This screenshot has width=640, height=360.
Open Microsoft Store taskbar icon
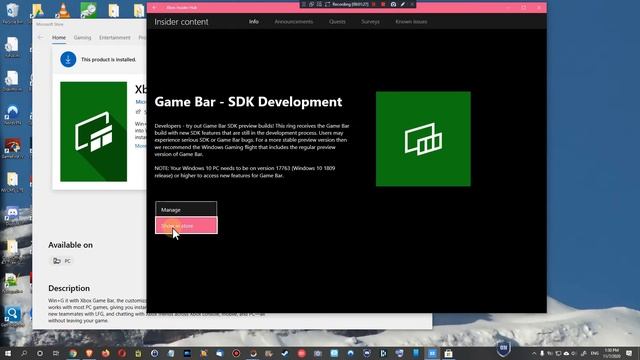click(448, 353)
